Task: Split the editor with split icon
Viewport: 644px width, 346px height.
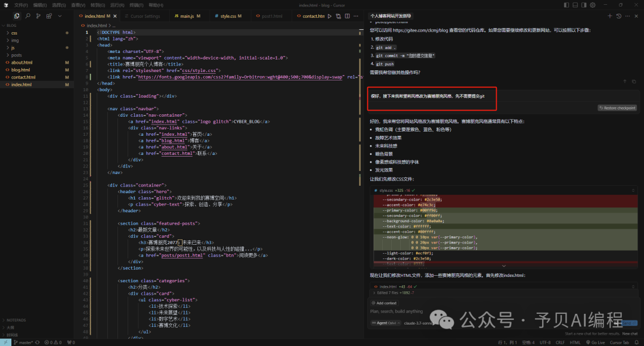Action: pos(348,16)
